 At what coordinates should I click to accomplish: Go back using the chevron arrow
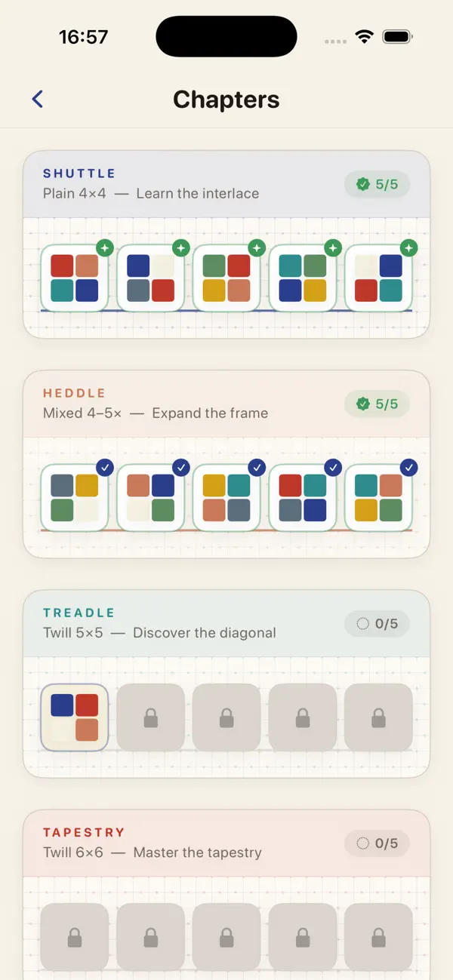[38, 99]
